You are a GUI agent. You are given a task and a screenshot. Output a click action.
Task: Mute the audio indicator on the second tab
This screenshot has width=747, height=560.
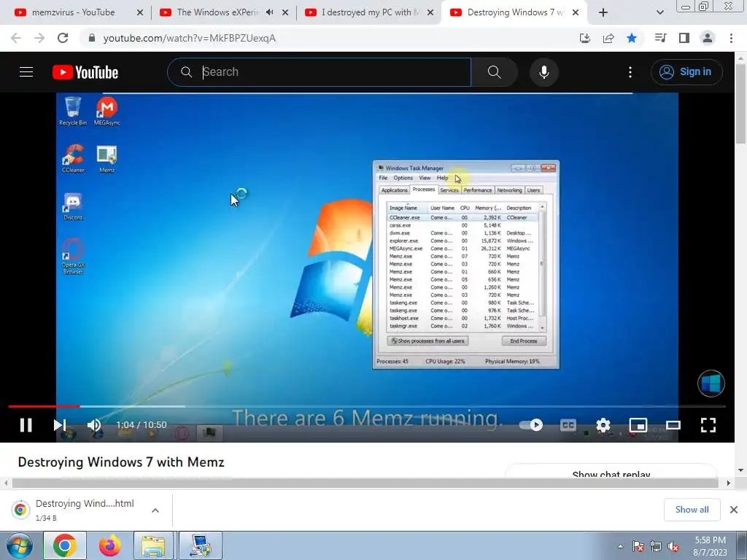coord(270,13)
